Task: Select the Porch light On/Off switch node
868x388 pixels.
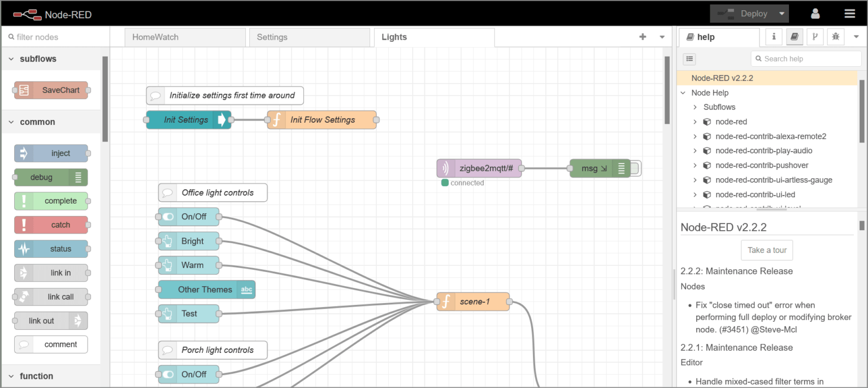Action: pyautogui.click(x=188, y=374)
